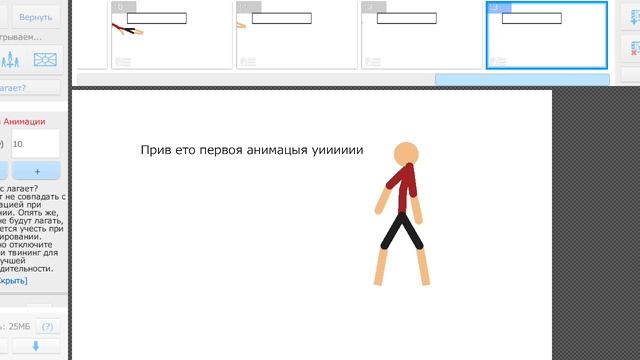This screenshot has height=360, width=640.
Task: Focus text box in red-black limb frame
Action: 157,18
